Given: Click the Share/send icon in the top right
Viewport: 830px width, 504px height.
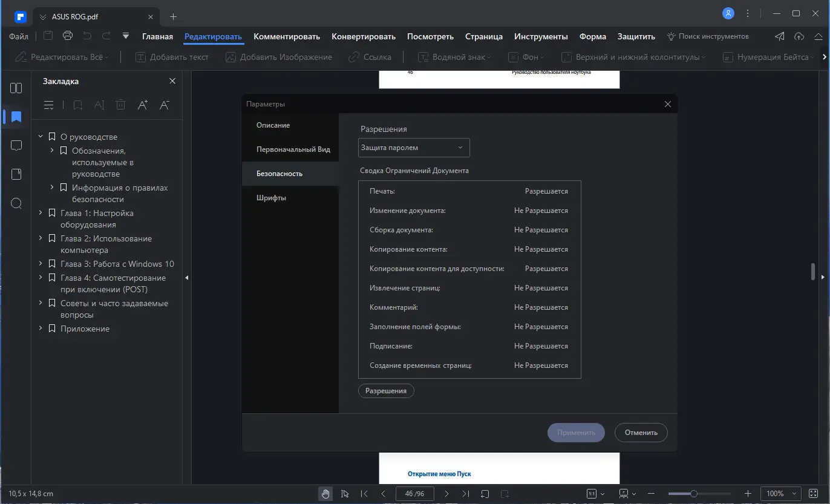Looking at the screenshot, I should [780, 36].
